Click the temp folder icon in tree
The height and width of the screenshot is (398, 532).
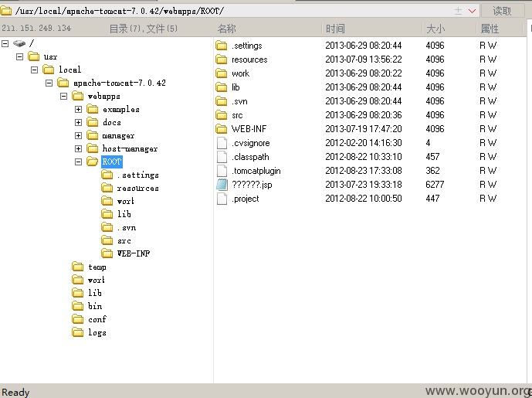(78, 267)
